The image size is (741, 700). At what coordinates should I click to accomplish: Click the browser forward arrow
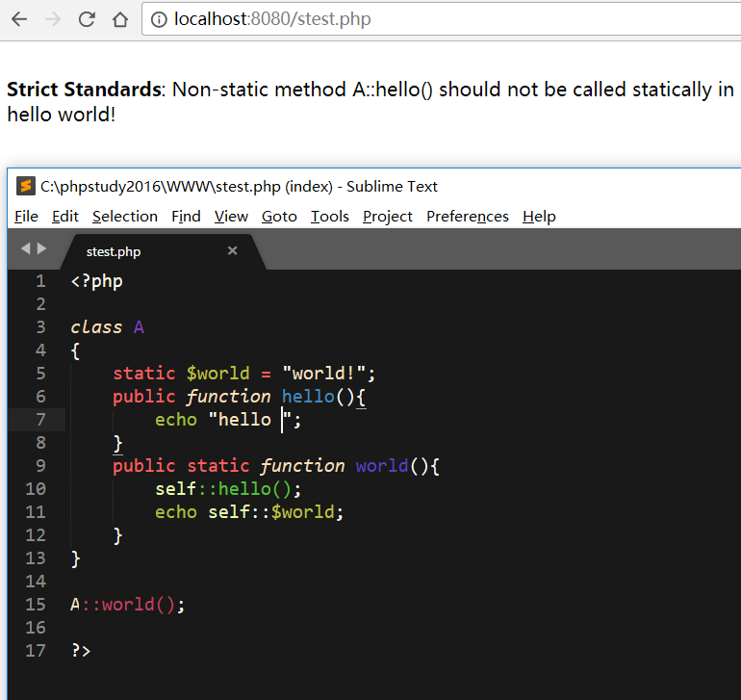pyautogui.click(x=53, y=19)
